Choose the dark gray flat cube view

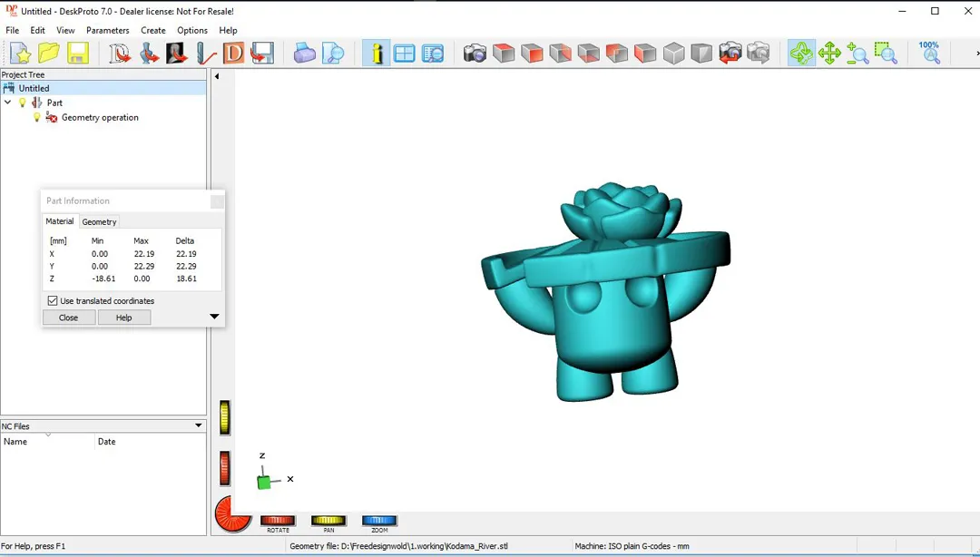(x=701, y=54)
